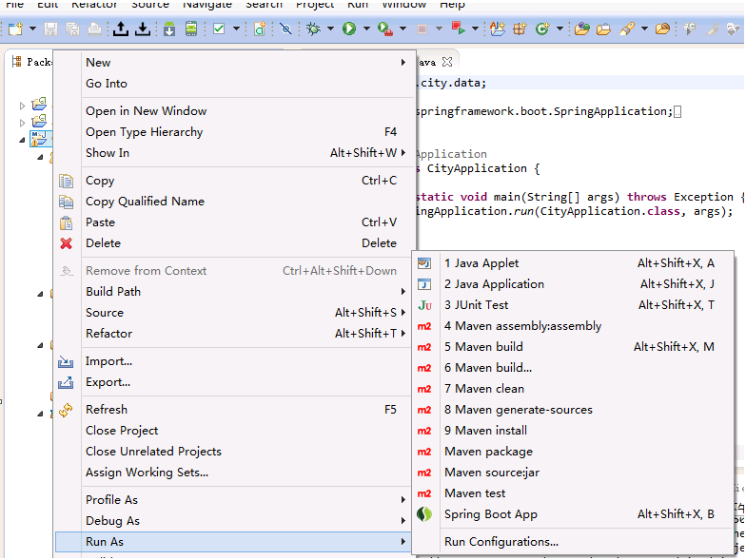Select Go Into
This screenshot has height=560, width=746.
point(234,84)
